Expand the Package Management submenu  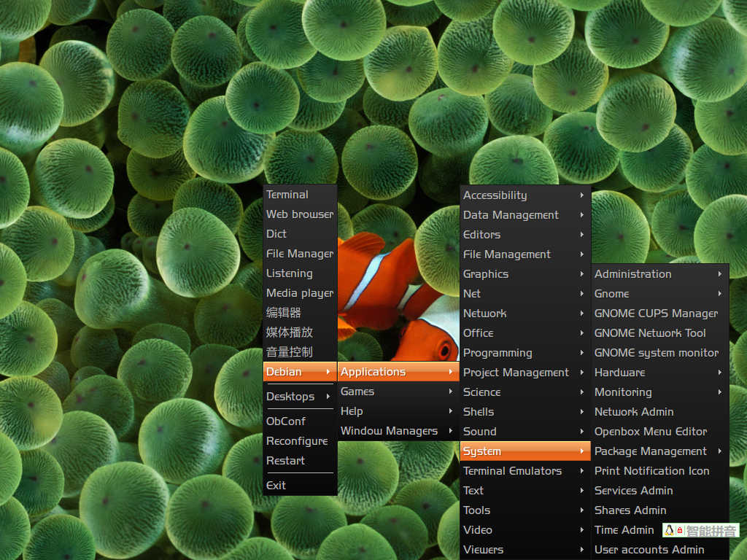click(x=660, y=451)
